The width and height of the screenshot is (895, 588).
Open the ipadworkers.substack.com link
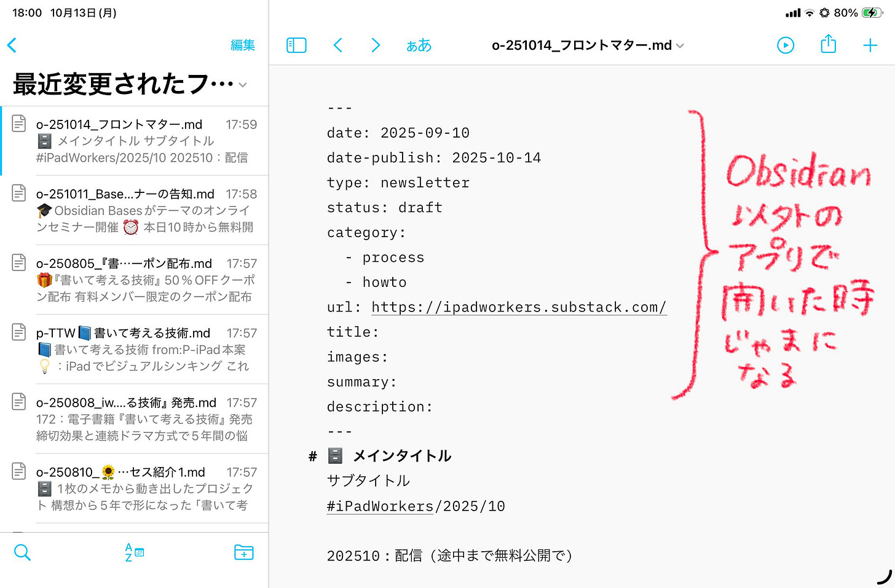519,307
